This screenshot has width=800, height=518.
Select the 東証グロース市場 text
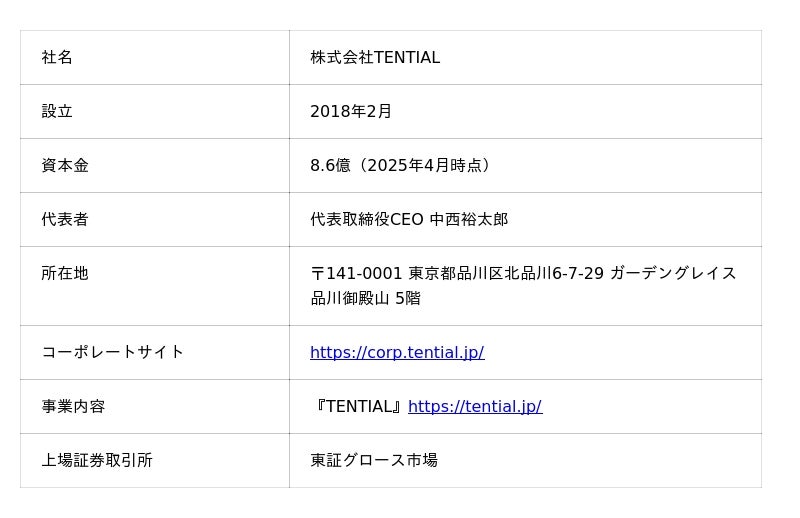(x=374, y=460)
